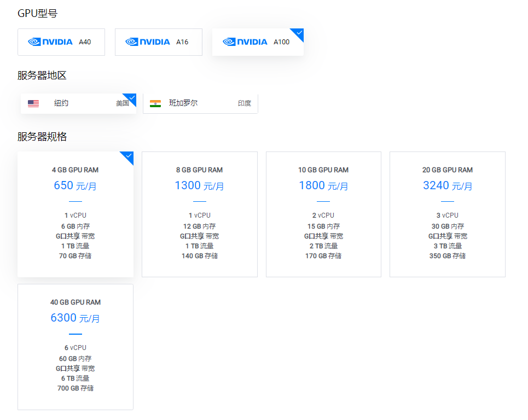Choose the 纽约 (New York) server region
Screen dimensions: 528x420
click(78, 103)
